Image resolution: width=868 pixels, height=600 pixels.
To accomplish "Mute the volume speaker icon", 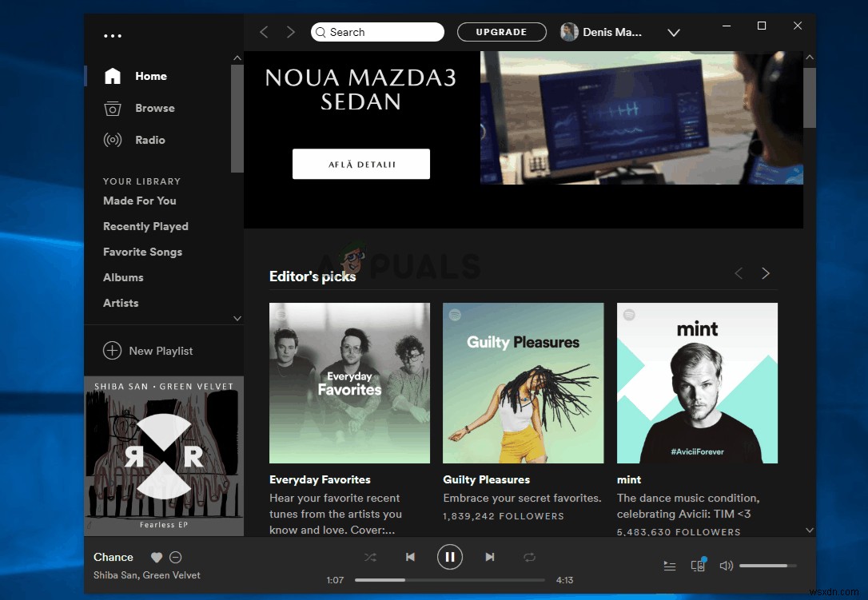I will tap(726, 565).
